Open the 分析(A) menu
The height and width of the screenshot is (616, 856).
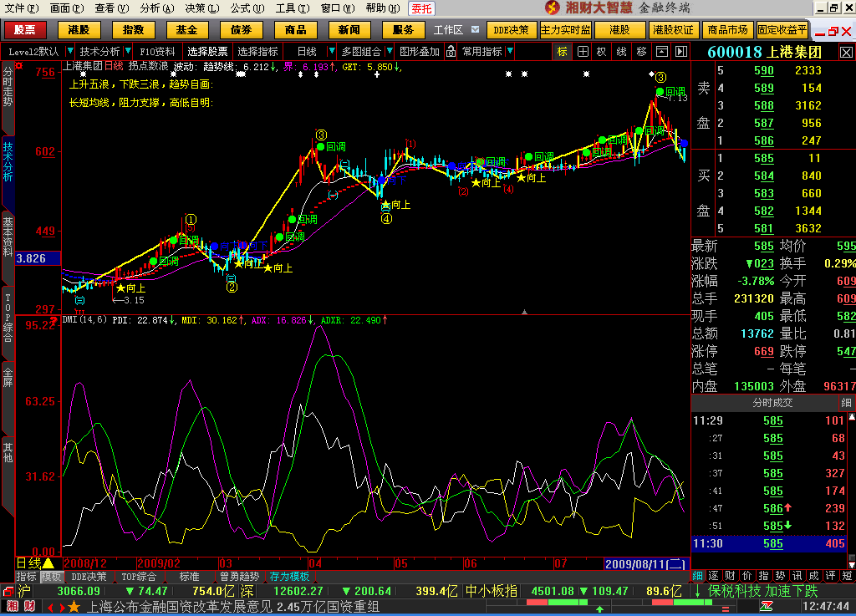coord(156,8)
